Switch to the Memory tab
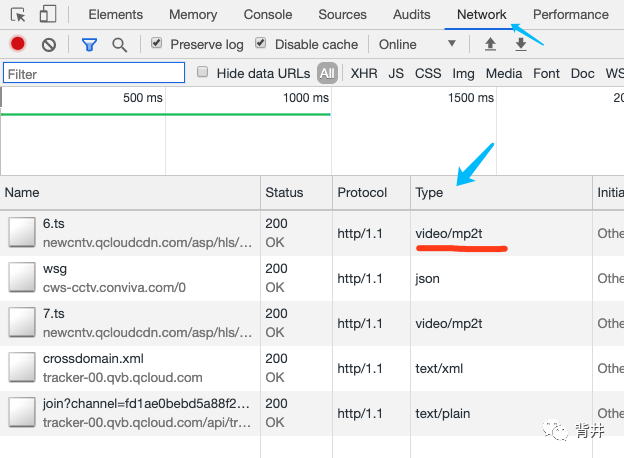The width and height of the screenshot is (624, 458). 193,15
